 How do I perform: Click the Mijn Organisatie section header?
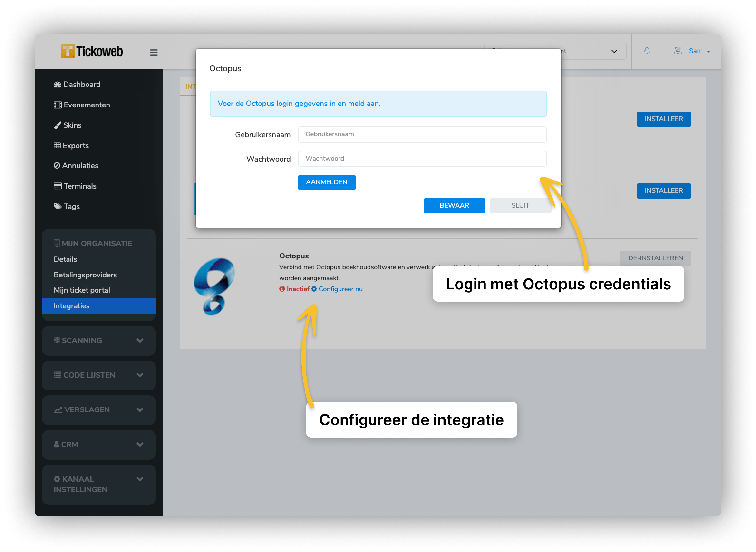point(93,244)
